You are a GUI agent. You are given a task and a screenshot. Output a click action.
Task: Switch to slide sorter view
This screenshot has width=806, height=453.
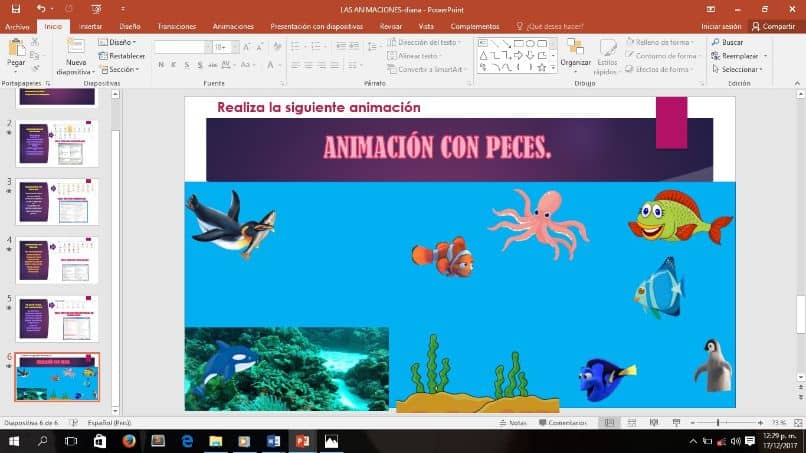[x=632, y=422]
